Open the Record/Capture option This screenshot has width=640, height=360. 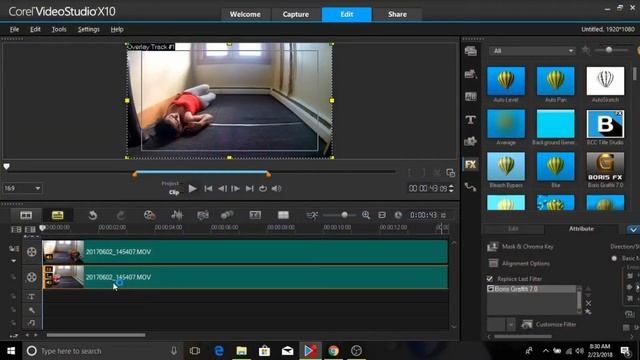pyautogui.click(x=149, y=215)
